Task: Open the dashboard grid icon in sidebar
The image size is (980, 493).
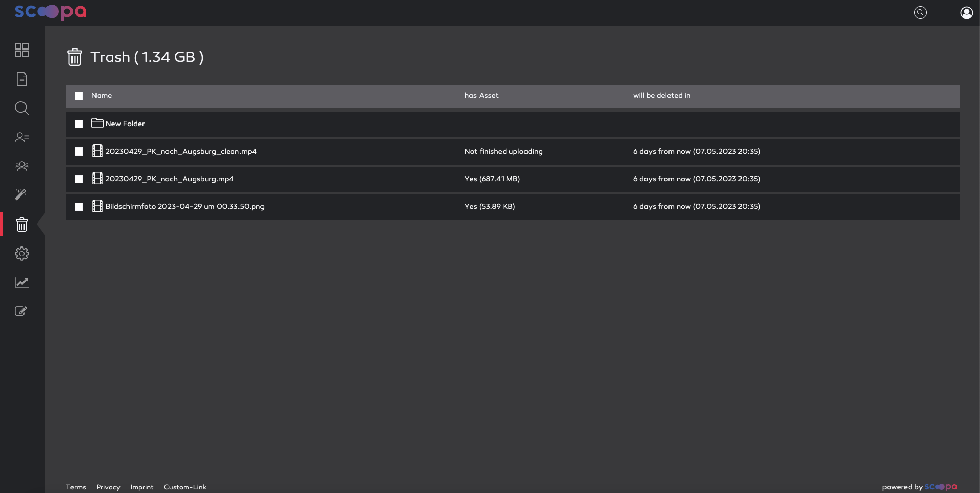Action: point(22,50)
